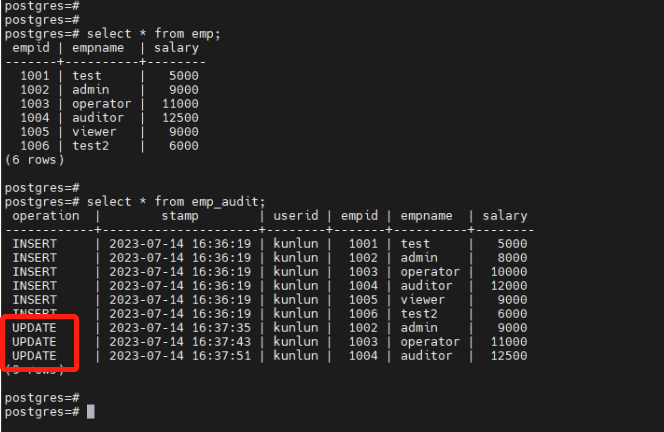
Task: Click the last UPDATE row operation
Action: tap(34, 355)
